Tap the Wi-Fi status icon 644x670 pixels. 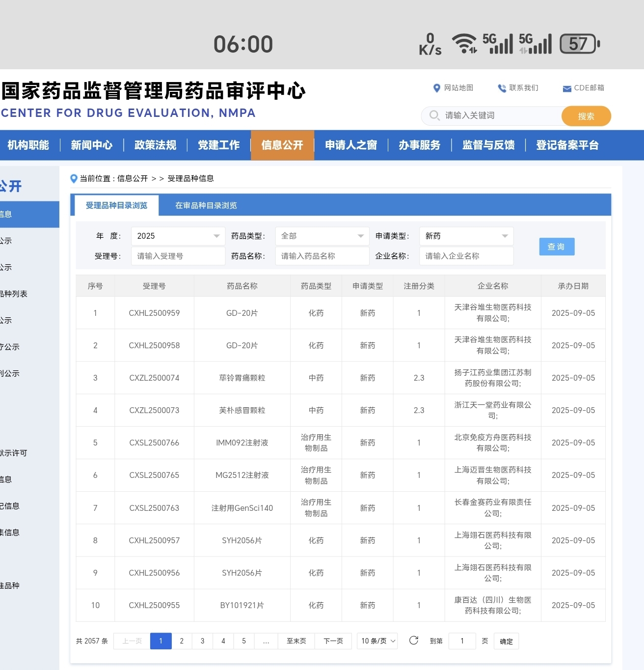click(464, 44)
